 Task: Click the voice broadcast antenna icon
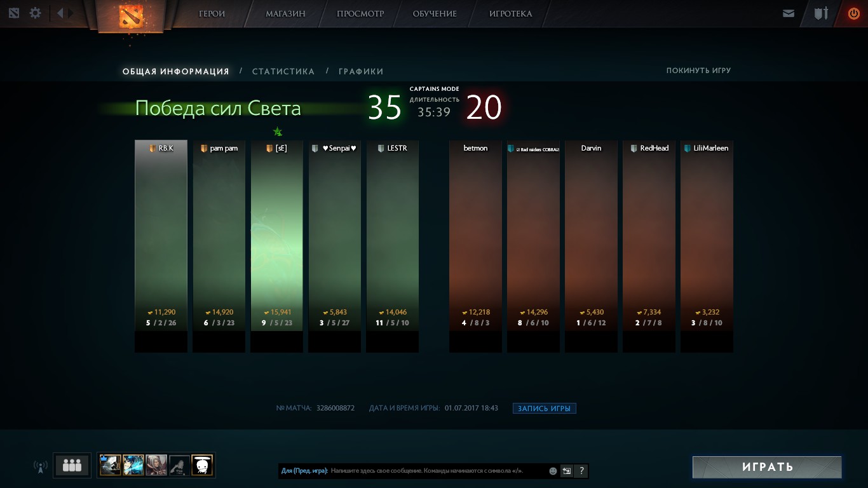[x=40, y=466]
